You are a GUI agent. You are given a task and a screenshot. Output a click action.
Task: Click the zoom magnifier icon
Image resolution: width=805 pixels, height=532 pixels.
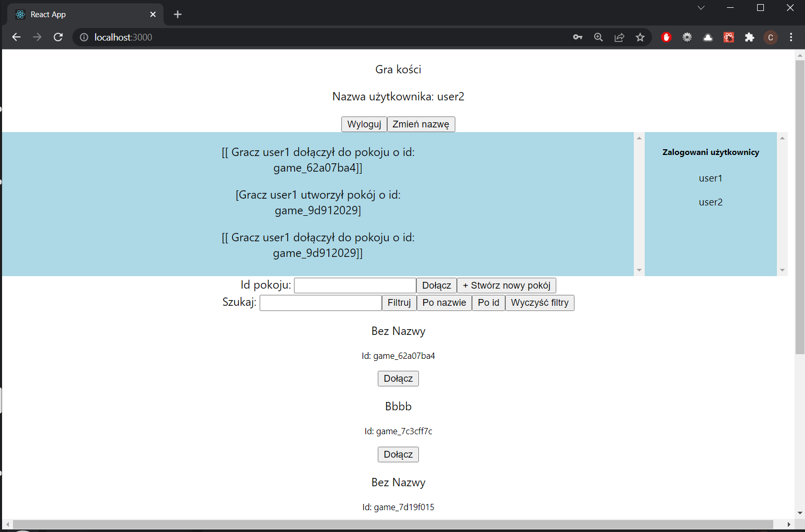click(598, 37)
